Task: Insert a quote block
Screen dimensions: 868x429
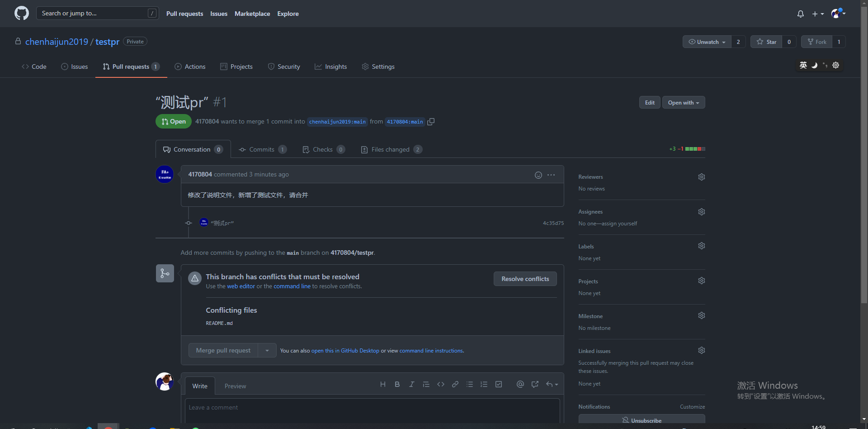Action: pyautogui.click(x=426, y=384)
